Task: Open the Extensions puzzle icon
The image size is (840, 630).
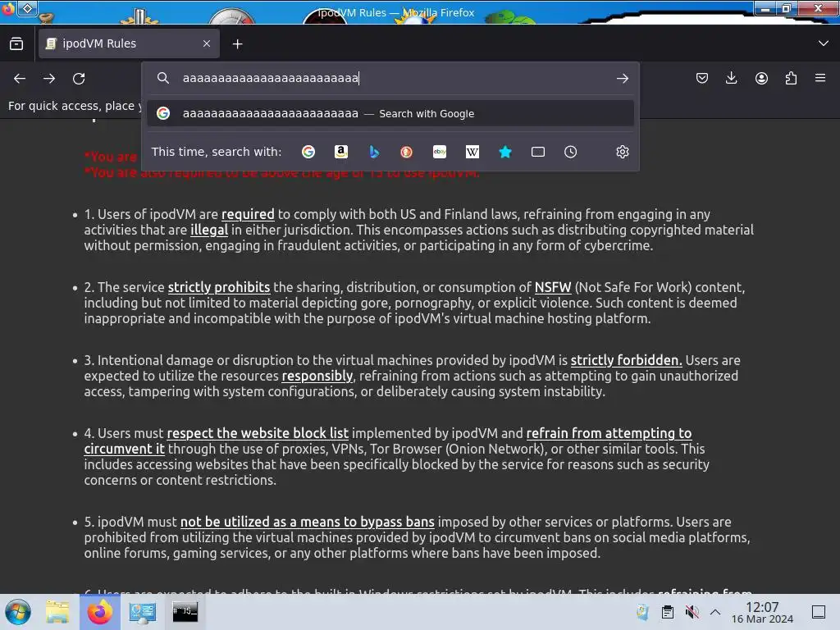Action: coord(791,79)
